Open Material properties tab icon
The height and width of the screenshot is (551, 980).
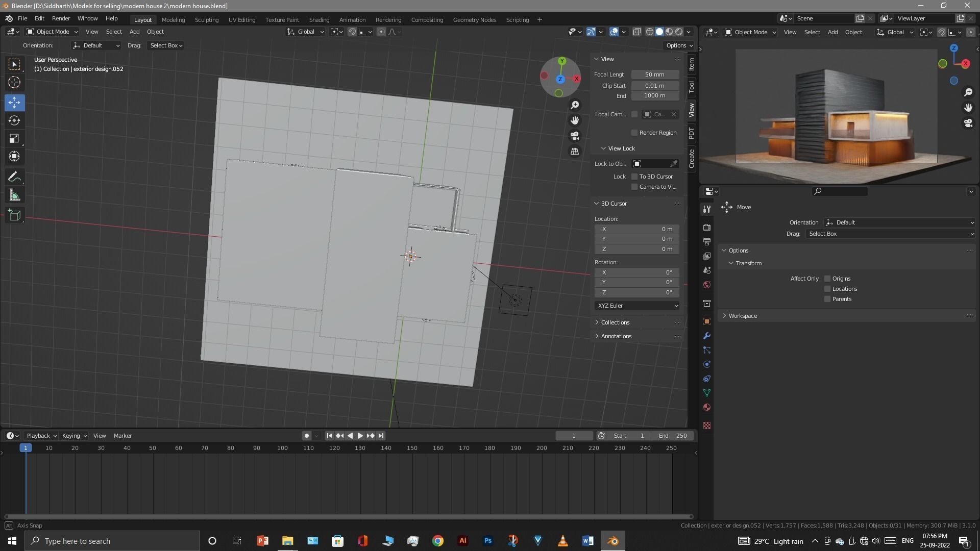[x=707, y=407]
